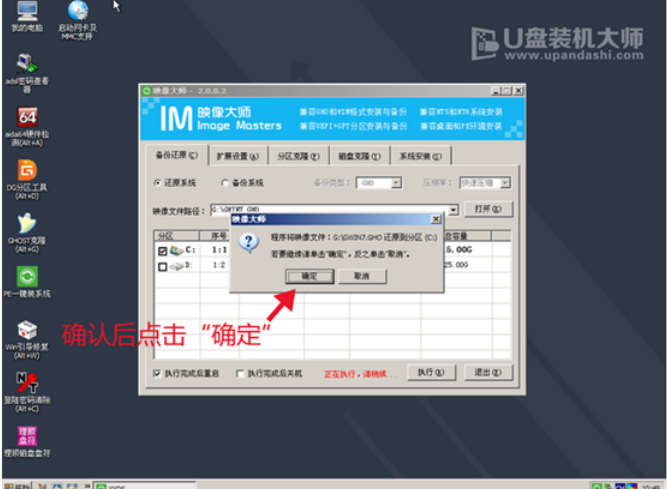This screenshot has width=667, height=489.
Task: Click the cancel (取消) button in the dialog
Action: 361,276
